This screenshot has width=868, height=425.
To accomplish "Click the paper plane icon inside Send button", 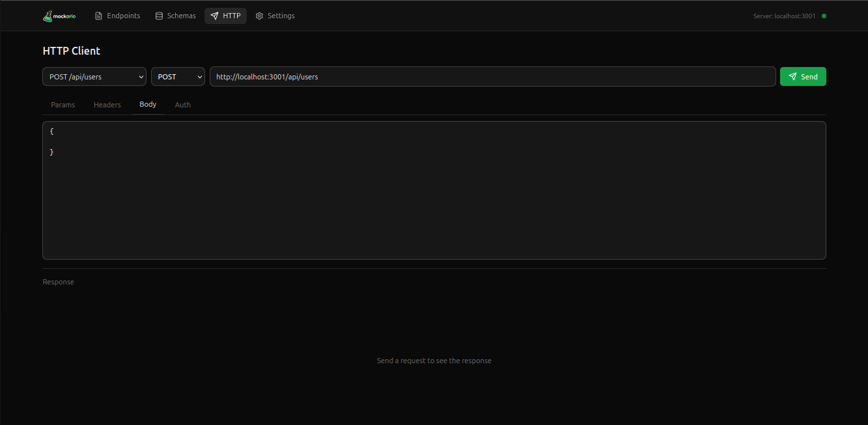I will click(792, 77).
